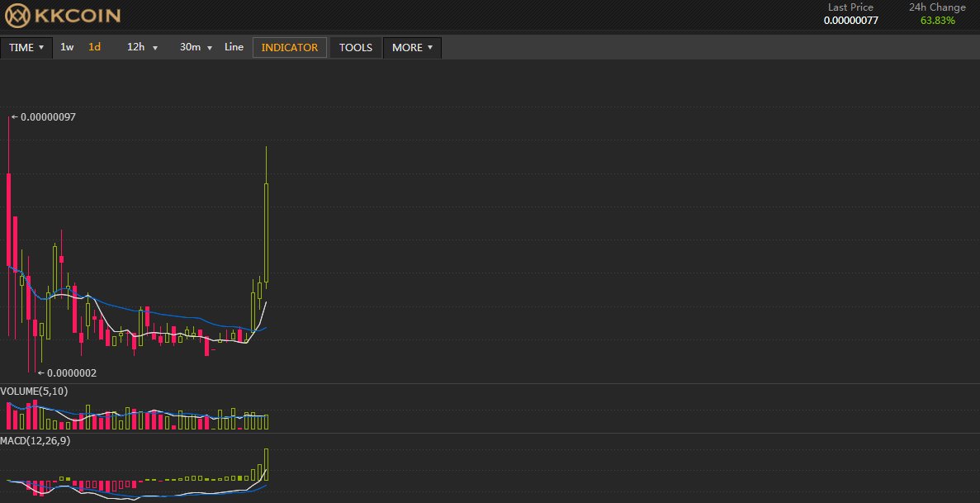This screenshot has height=503, width=980.
Task: Switch the chart to Line mode
Action: [x=234, y=47]
